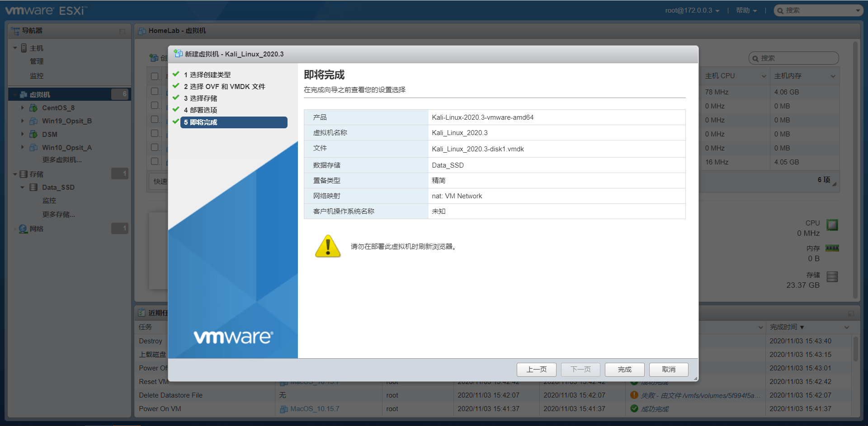
Task: Click the 虚拟机 navigator icon
Action: pos(24,94)
